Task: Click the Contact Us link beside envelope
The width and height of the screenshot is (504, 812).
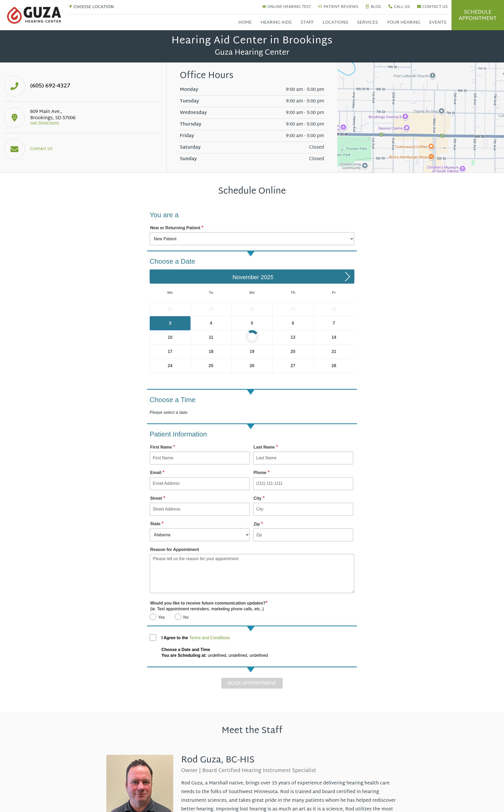Action: tap(41, 149)
